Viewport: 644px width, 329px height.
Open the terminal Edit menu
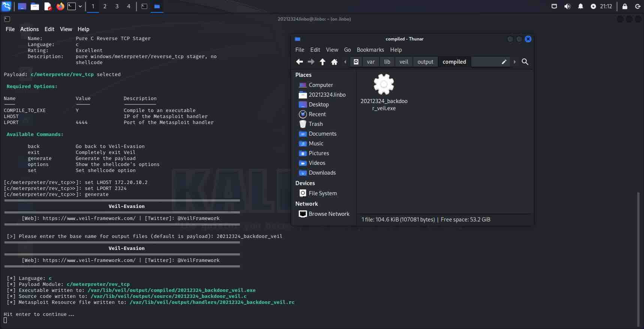[x=49, y=29]
